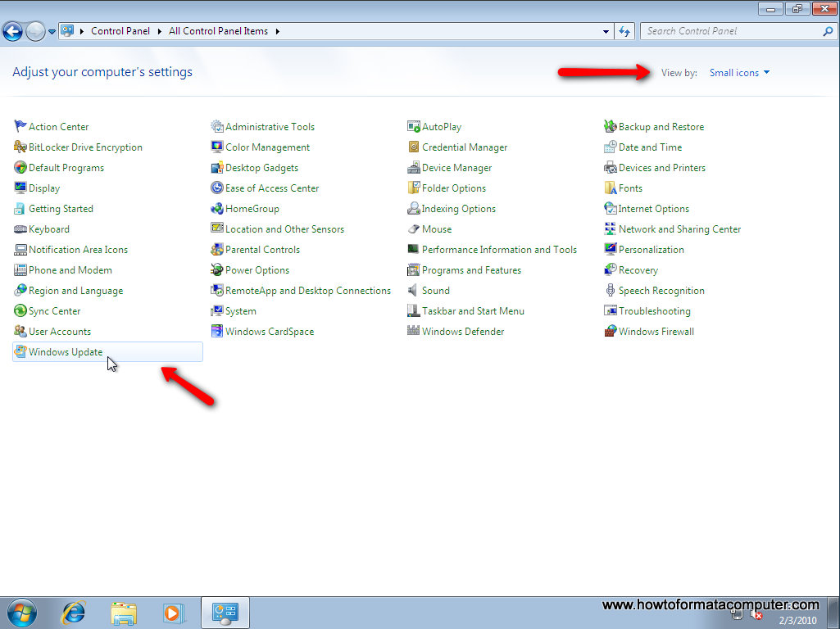
Task: Click the HomeGroup icon
Action: click(x=217, y=209)
